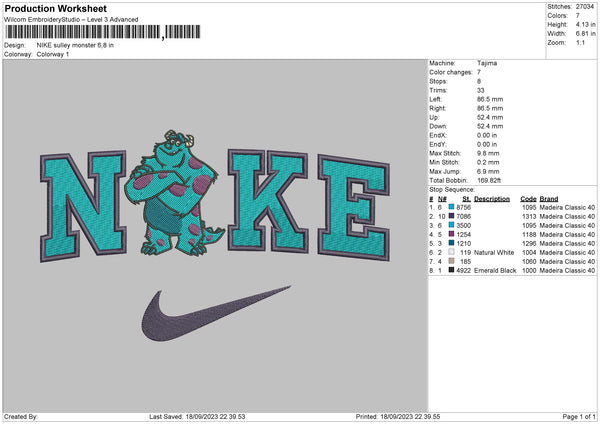Viewport: 600px width, 424px height.
Task: Click the embroidered letter K
Action: pos(268,201)
